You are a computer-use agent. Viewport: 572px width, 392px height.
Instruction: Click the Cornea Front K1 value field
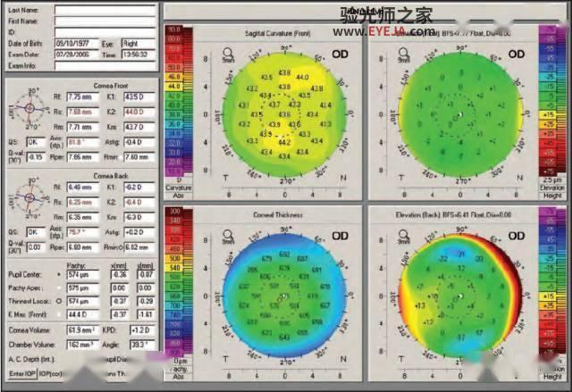tap(139, 97)
